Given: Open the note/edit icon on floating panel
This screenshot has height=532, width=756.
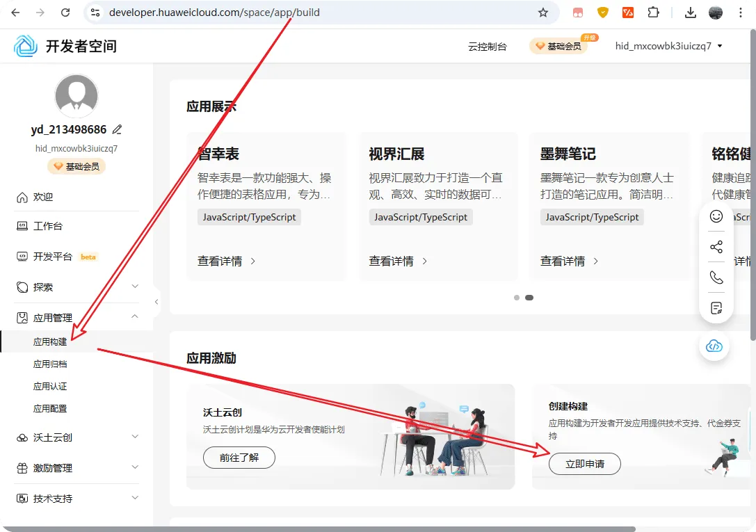Looking at the screenshot, I should (716, 308).
